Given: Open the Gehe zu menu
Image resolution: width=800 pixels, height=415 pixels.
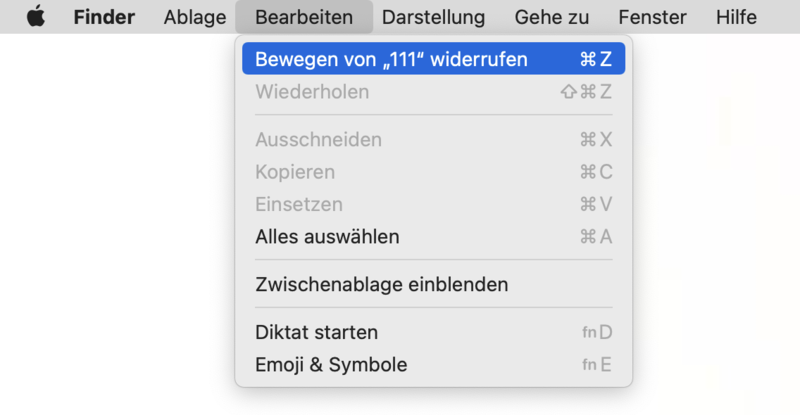Looking at the screenshot, I should click(552, 17).
